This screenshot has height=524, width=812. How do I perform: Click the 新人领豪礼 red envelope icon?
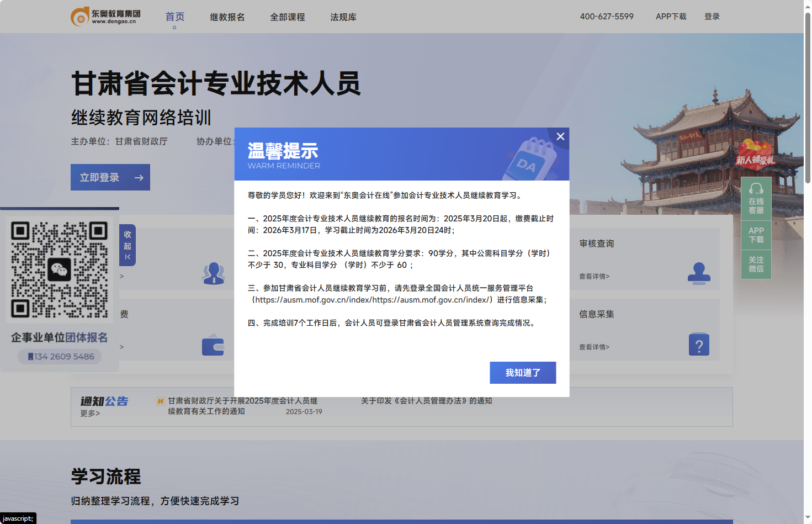click(755, 154)
